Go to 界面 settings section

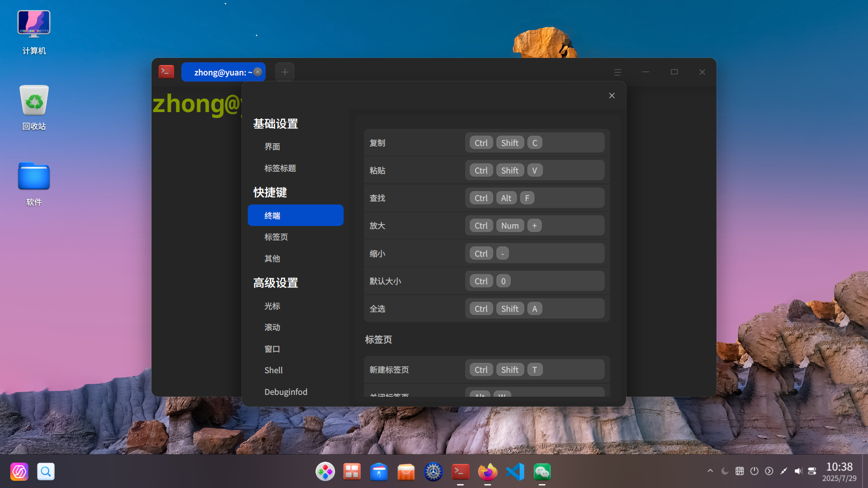272,146
